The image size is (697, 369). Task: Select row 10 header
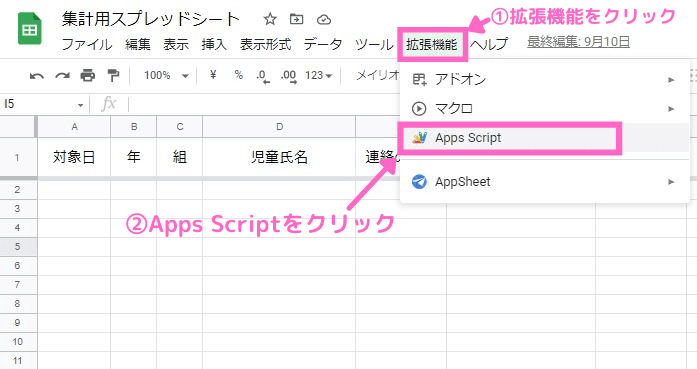click(17, 341)
